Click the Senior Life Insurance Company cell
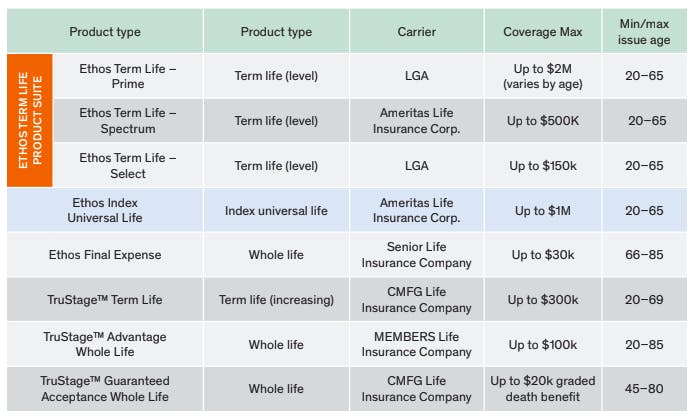This screenshot has height=416, width=699. coord(416,255)
